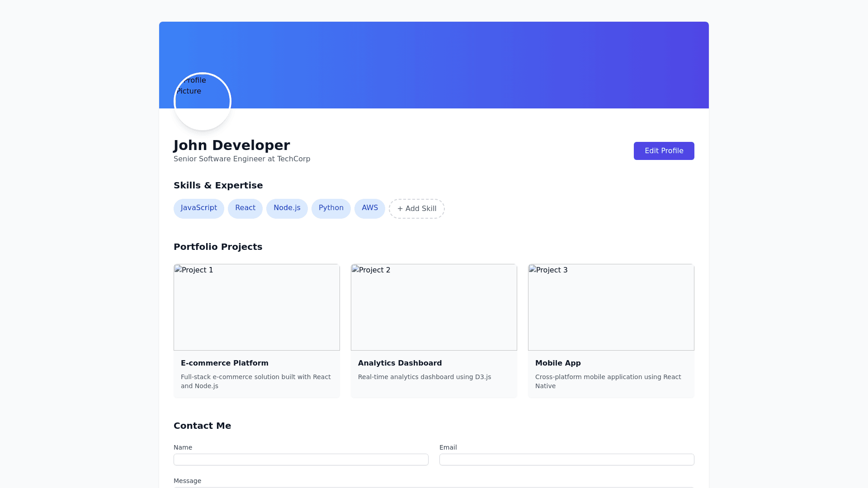Screen dimensions: 868x488
Task: Select the React skill tag
Action: (245, 208)
